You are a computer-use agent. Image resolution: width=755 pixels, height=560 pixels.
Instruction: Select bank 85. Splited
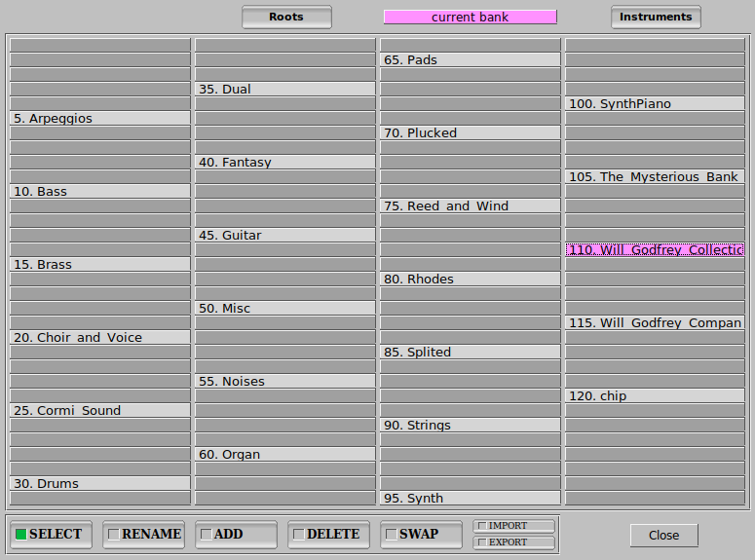(471, 353)
